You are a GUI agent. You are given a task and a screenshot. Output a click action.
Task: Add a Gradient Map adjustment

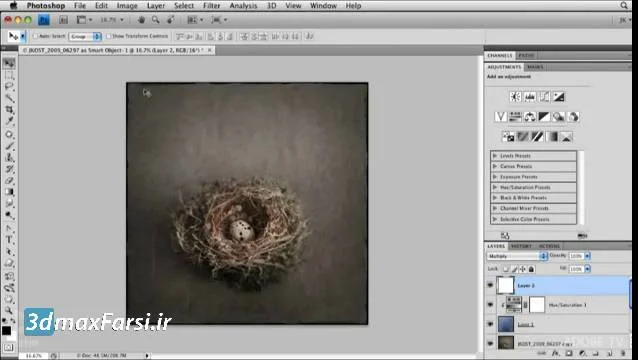(x=552, y=137)
